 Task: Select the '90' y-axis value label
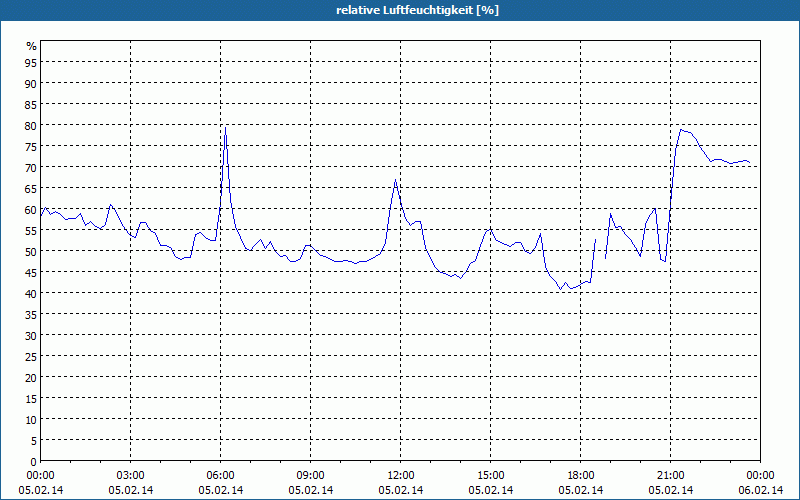click(x=31, y=84)
